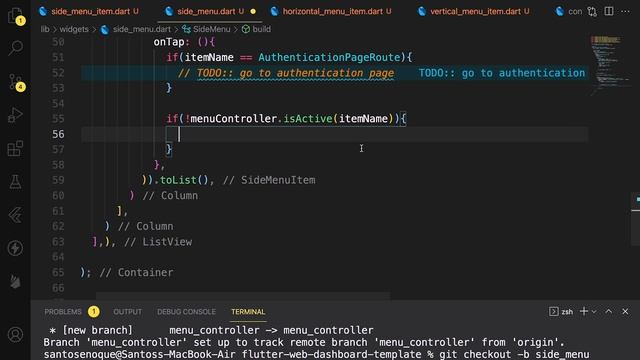
Task: Open the Flutter sidebar icon
Action: [x=15, y=215]
